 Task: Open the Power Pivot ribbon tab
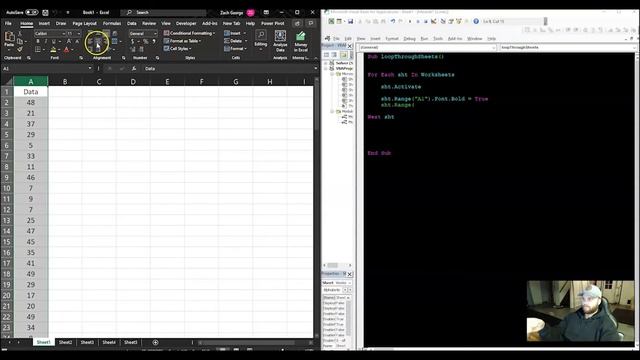(x=273, y=23)
